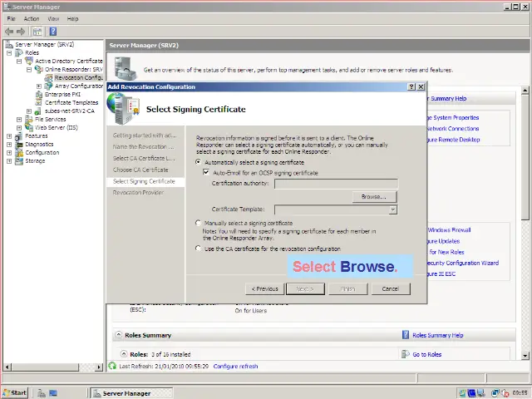Select the Enterprise PKI node icon
This screenshot has width=532, height=399.
click(x=39, y=95)
